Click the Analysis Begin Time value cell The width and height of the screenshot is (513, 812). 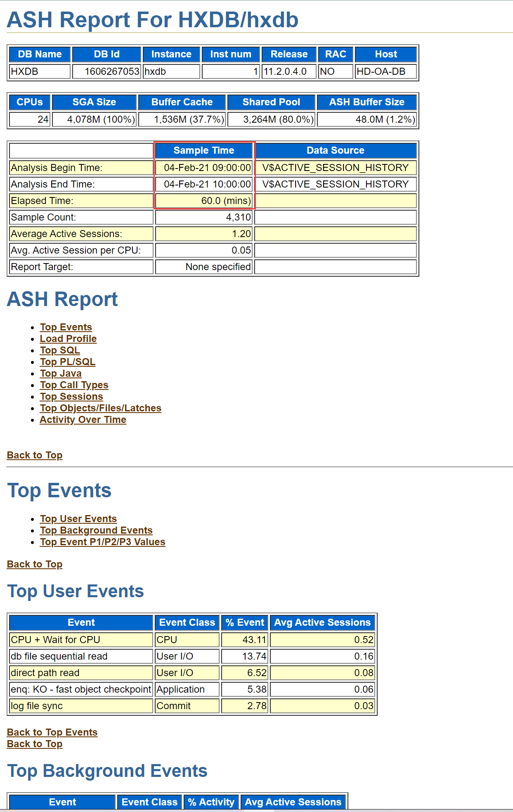[203, 168]
